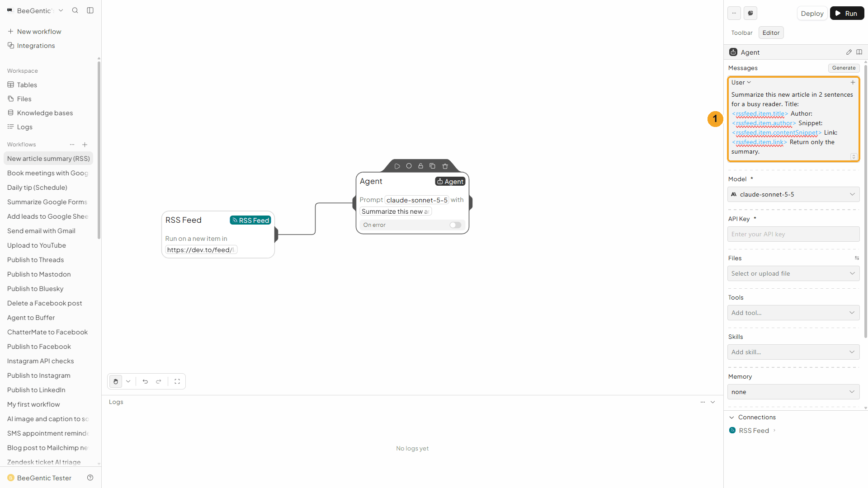Screen dimensions: 868x488
Task: Toggle the On error switch
Action: point(455,225)
